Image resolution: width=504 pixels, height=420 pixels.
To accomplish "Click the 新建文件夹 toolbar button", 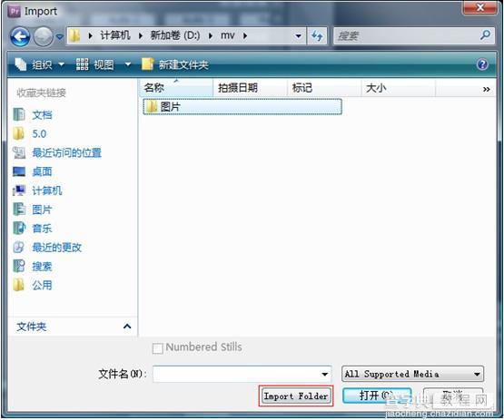I will 175,64.
